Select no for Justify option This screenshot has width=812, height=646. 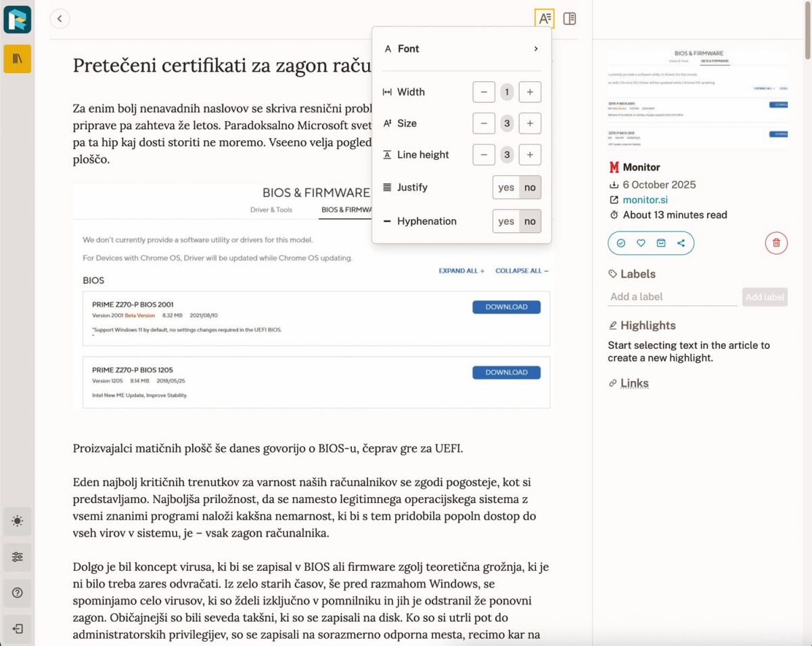tap(530, 188)
